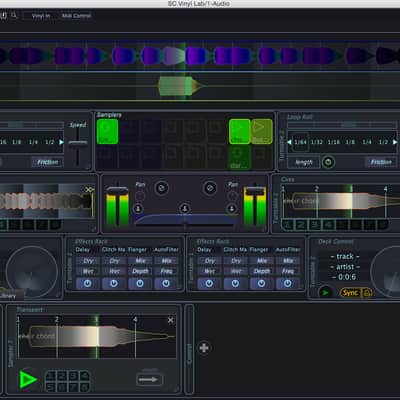Toggle the Flanger power button in right Effects Rack

261,284
